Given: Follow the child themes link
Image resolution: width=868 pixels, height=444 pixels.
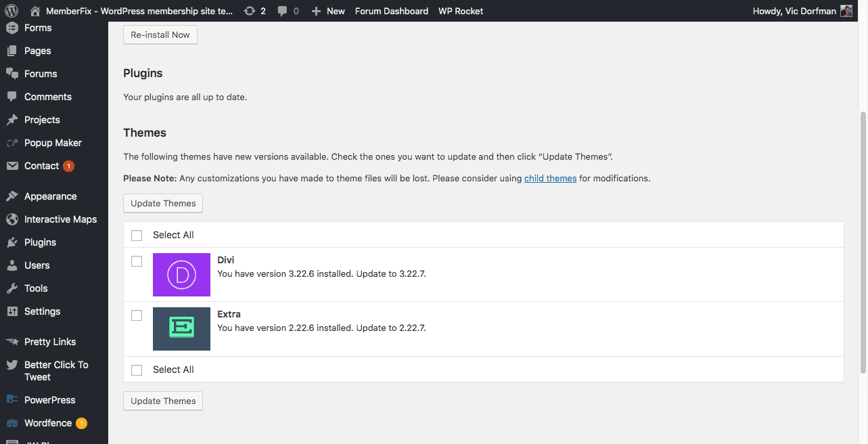Looking at the screenshot, I should [550, 179].
